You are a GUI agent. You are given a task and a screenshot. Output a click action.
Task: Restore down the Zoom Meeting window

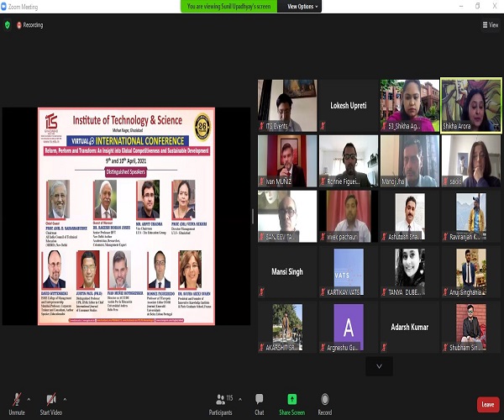(478, 6)
